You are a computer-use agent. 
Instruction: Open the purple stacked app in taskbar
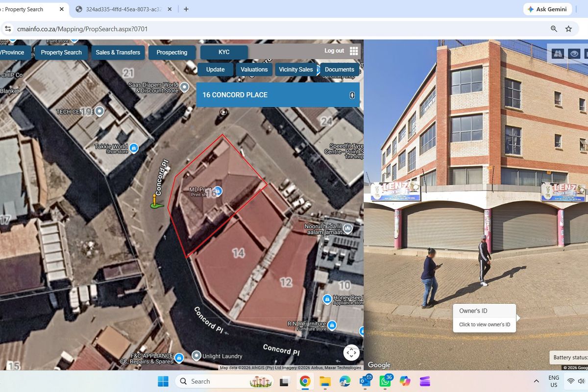click(424, 381)
